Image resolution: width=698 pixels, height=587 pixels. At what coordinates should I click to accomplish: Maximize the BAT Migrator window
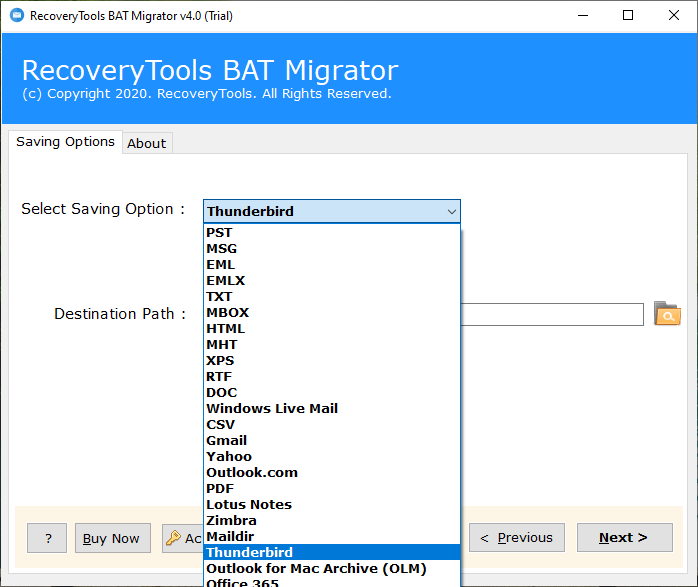click(x=628, y=16)
